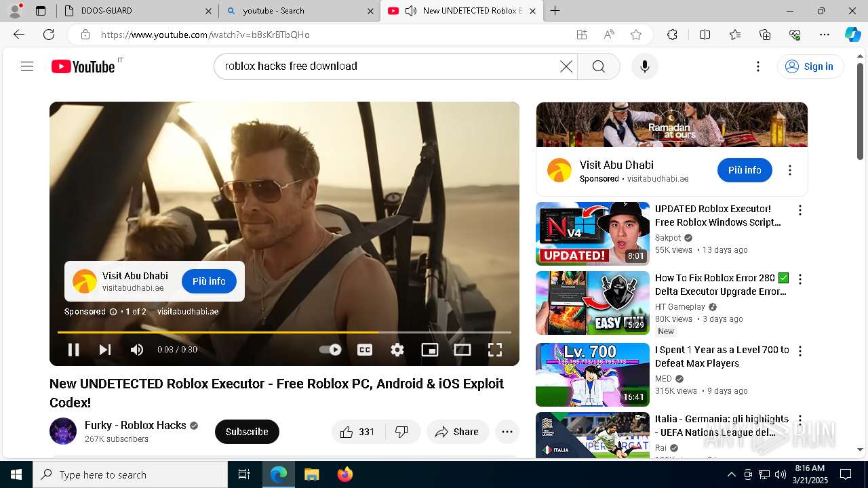Close the youtube - Search tab
This screenshot has height=488, width=868.
point(370,11)
